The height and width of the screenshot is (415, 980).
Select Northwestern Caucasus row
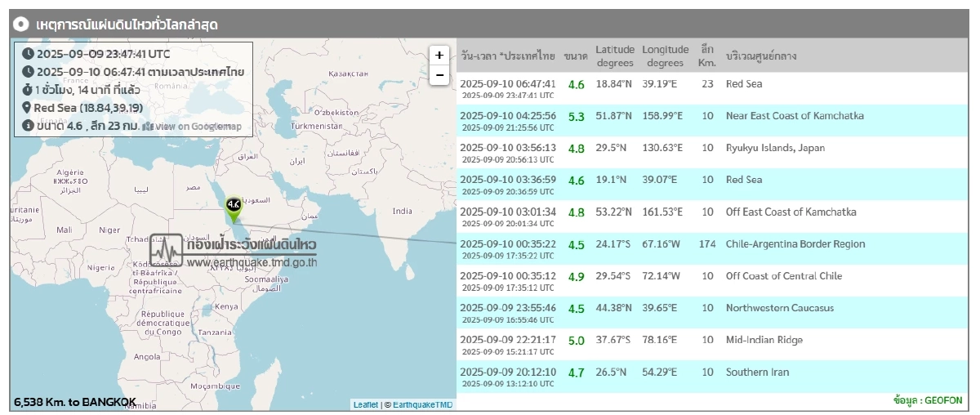[x=710, y=312]
